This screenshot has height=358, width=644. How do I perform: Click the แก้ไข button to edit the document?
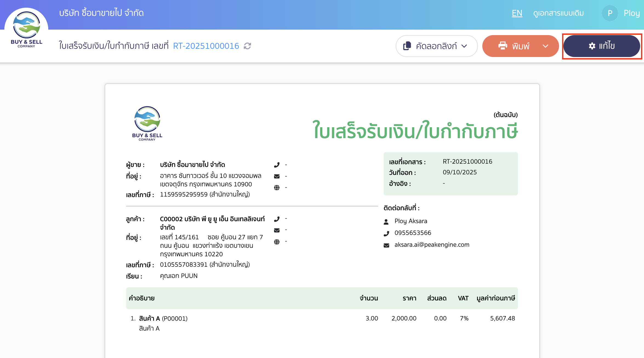(602, 46)
